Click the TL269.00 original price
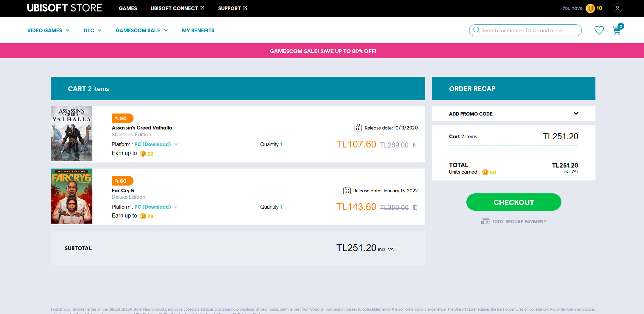The height and width of the screenshot is (314, 644). pyautogui.click(x=394, y=145)
